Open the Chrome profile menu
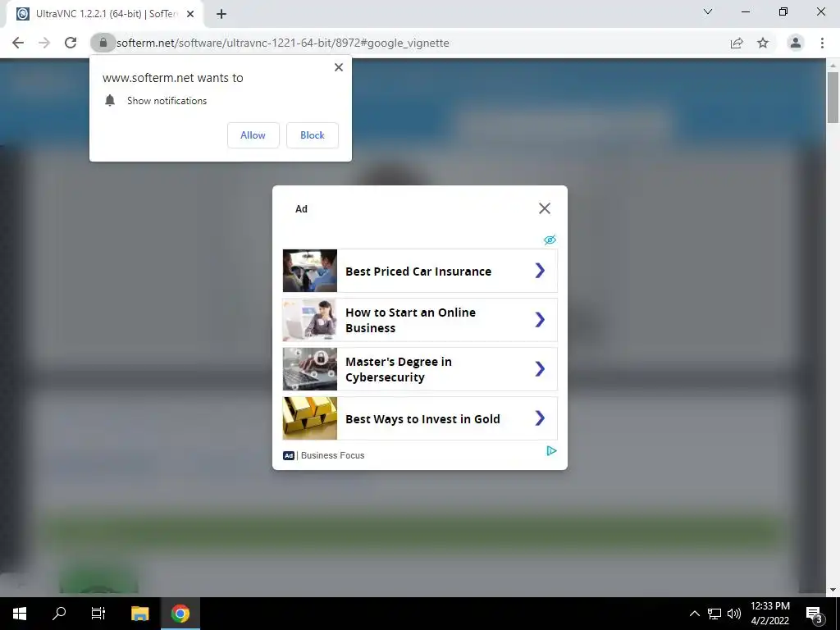This screenshot has height=630, width=840. [x=796, y=43]
